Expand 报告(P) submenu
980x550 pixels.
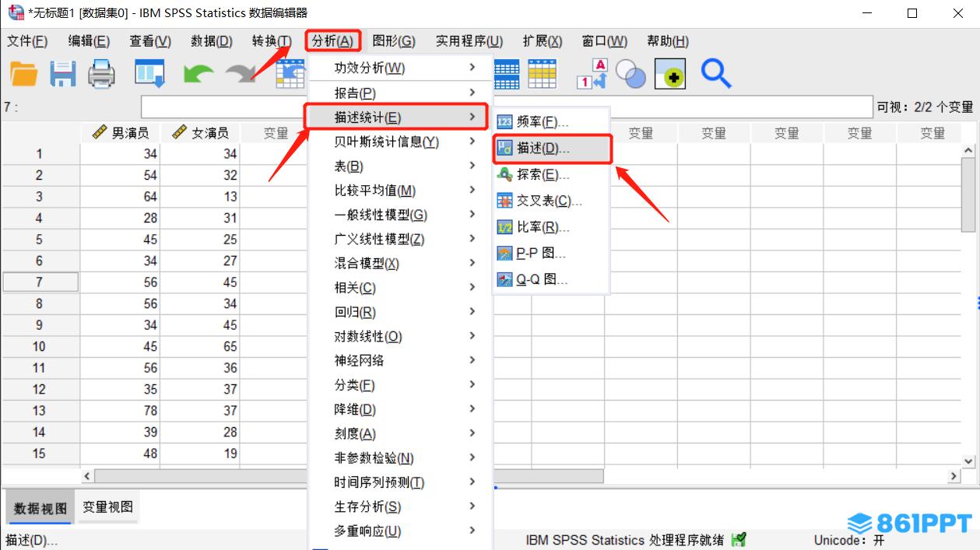(x=401, y=93)
